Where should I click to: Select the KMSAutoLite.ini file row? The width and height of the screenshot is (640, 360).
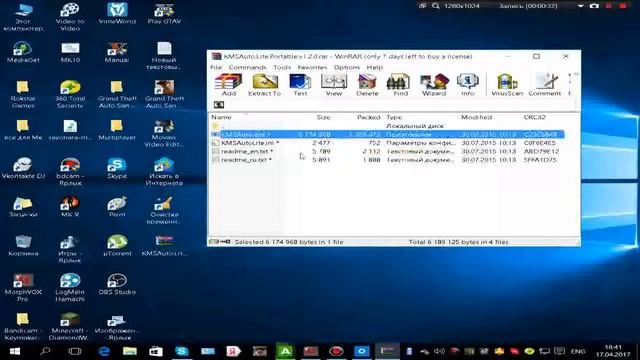click(387, 143)
